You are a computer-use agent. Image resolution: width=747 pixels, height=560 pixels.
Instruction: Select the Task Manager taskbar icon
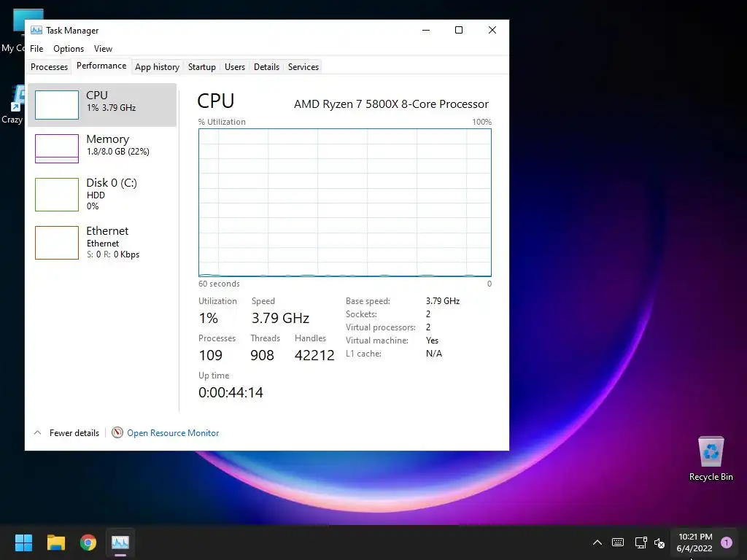(120, 542)
